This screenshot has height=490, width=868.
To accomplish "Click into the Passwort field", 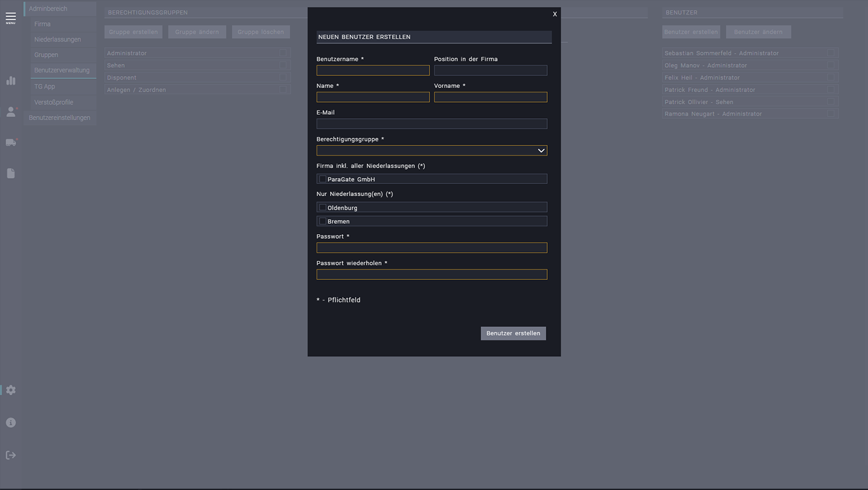I will pos(431,248).
